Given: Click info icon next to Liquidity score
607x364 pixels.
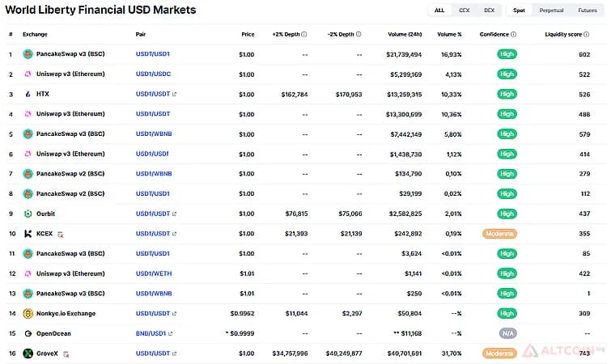Looking at the screenshot, I should (x=586, y=35).
